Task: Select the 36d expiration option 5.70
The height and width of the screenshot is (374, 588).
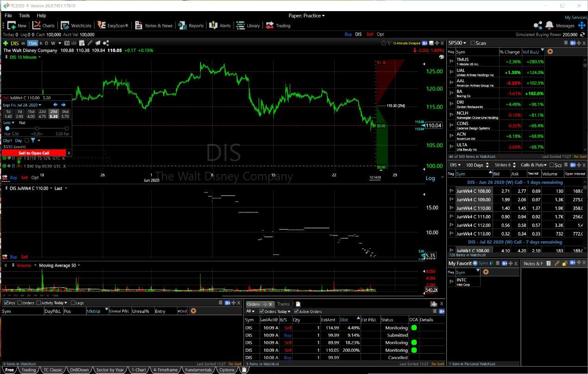Action: [65, 114]
